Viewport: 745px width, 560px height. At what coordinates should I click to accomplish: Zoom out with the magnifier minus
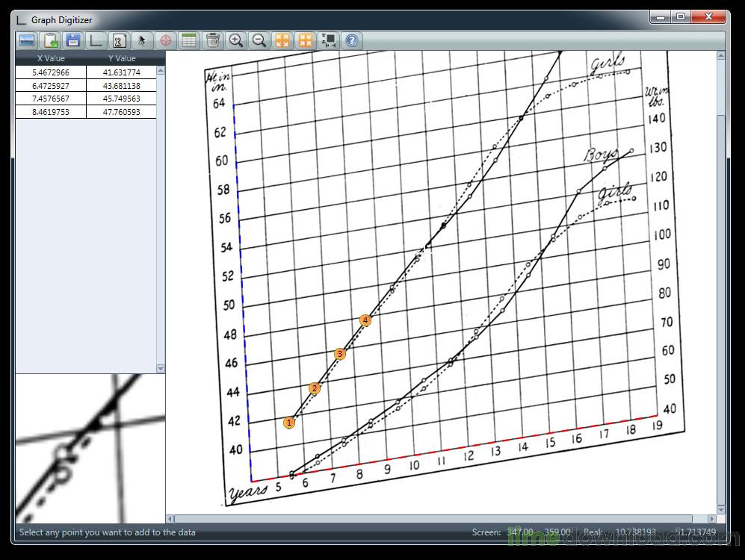[x=259, y=41]
